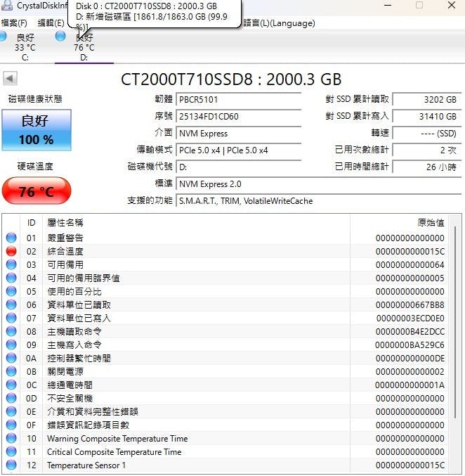Select the 錯誤資訊記錄項目數 attribute name

pos(88,425)
